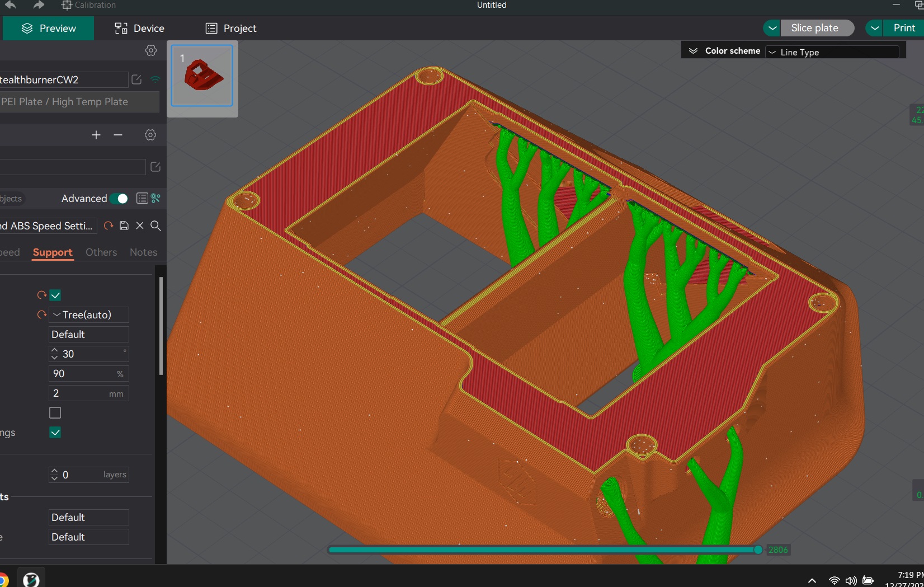This screenshot has height=587, width=924.
Task: Click the Slice plate button
Action: [814, 28]
